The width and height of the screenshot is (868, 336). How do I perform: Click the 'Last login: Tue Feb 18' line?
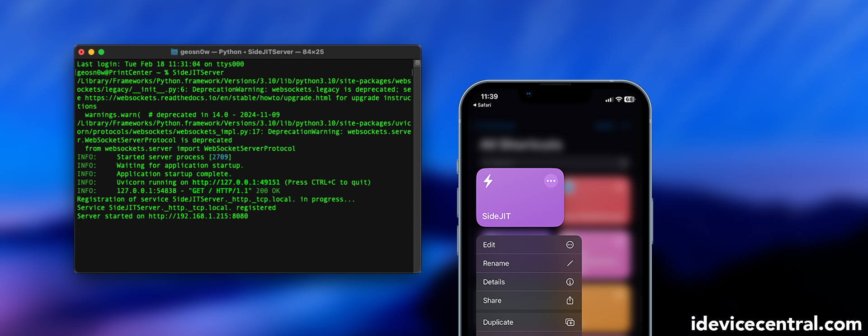click(160, 64)
